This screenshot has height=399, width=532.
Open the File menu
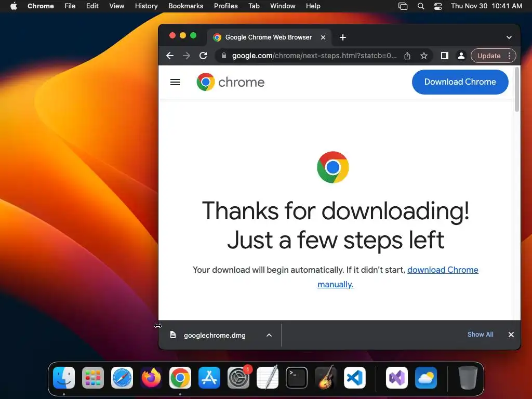coord(70,6)
